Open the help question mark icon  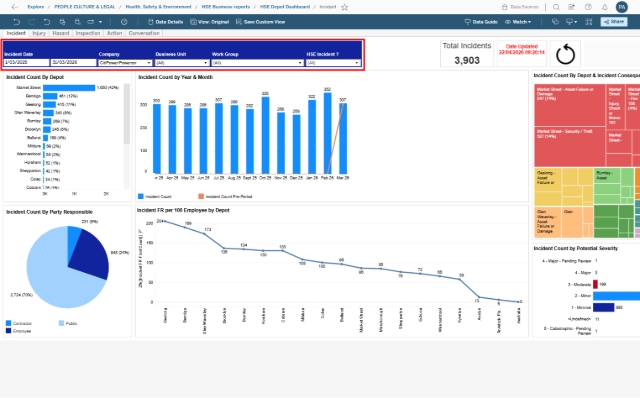(588, 7)
